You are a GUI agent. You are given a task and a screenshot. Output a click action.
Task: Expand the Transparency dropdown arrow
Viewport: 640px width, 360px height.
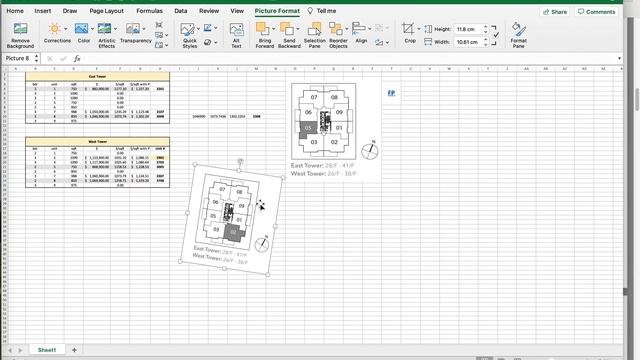click(x=144, y=29)
